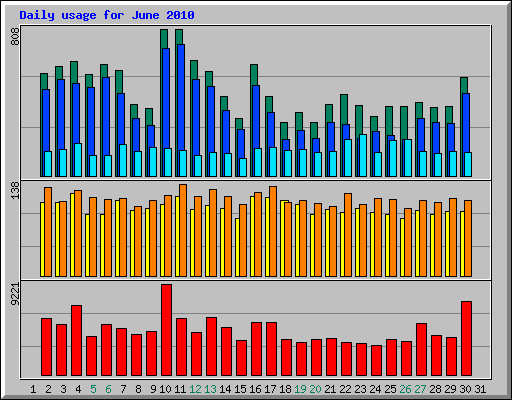The image size is (512, 400).
Task: Click the tall blue bar for day 11
Action: click(x=181, y=110)
